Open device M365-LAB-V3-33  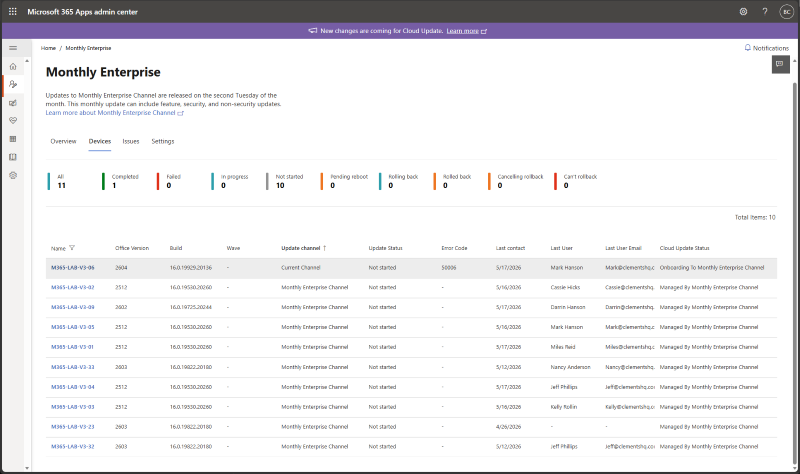pos(72,367)
